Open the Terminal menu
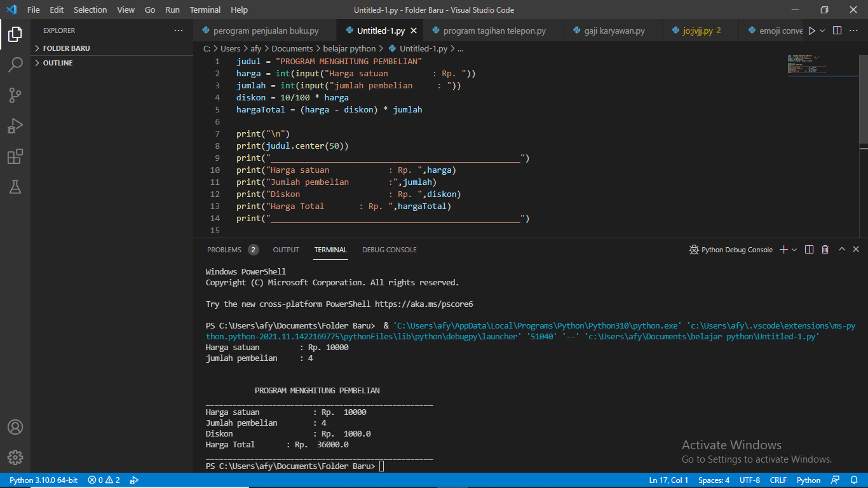The height and width of the screenshot is (488, 868). coord(205,10)
